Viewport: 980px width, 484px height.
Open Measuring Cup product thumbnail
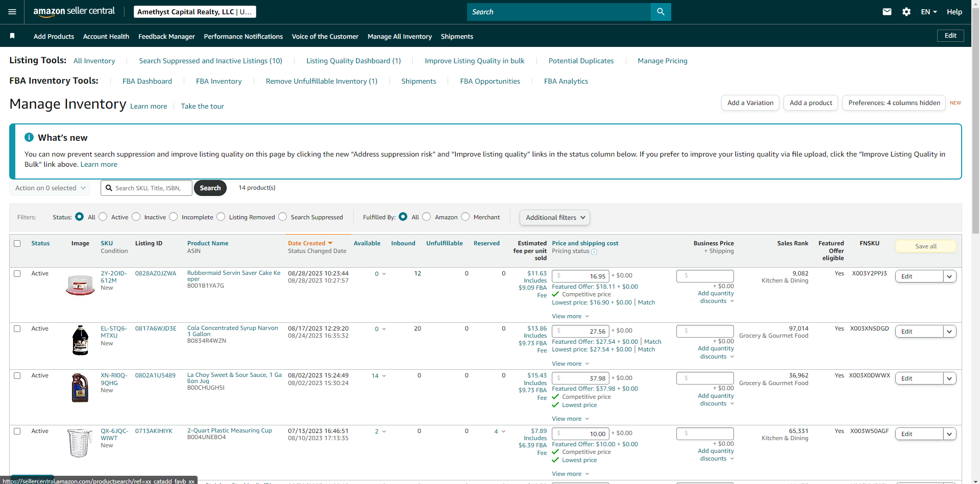[80, 442]
